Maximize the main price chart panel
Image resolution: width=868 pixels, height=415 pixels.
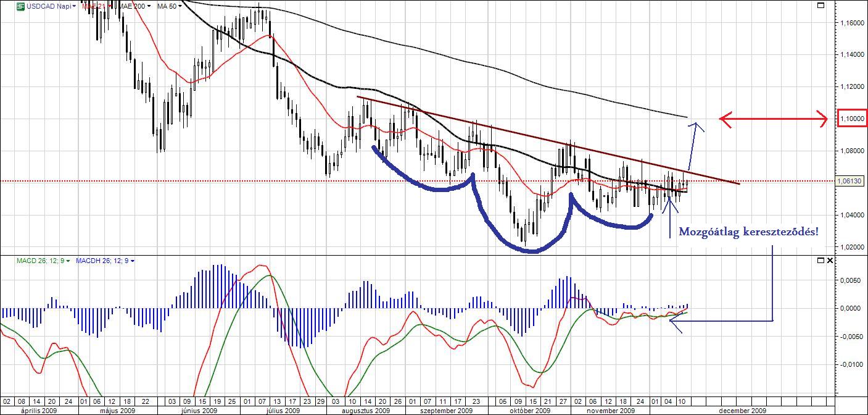click(820, 6)
